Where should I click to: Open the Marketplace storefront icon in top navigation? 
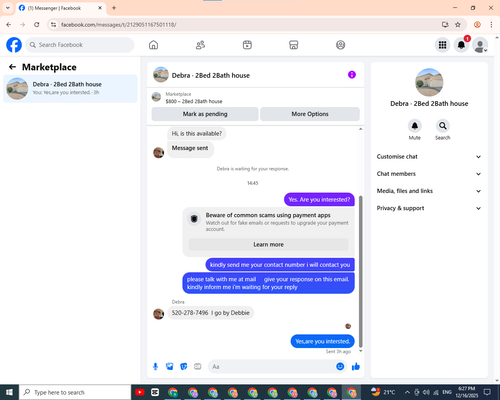(x=294, y=45)
